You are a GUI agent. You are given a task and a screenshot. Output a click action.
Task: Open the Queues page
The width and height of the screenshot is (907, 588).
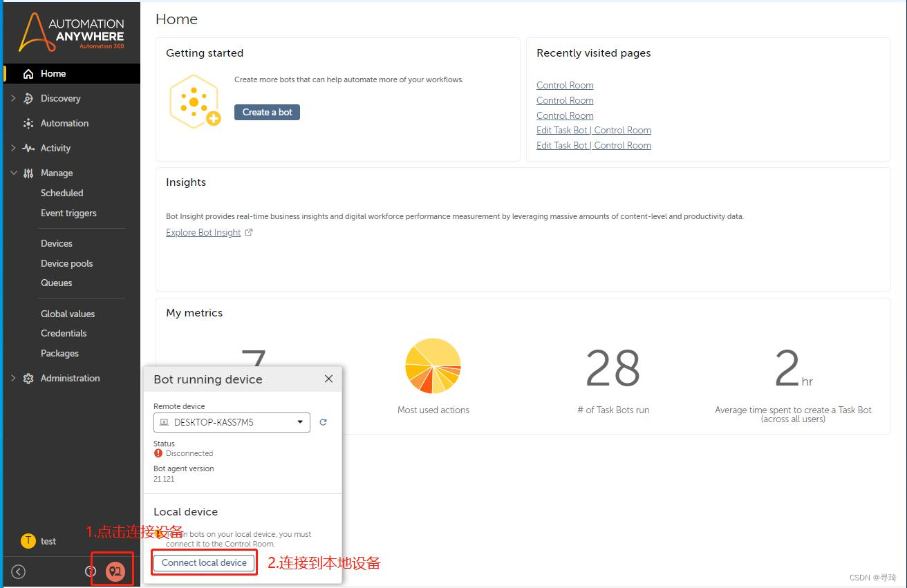56,283
